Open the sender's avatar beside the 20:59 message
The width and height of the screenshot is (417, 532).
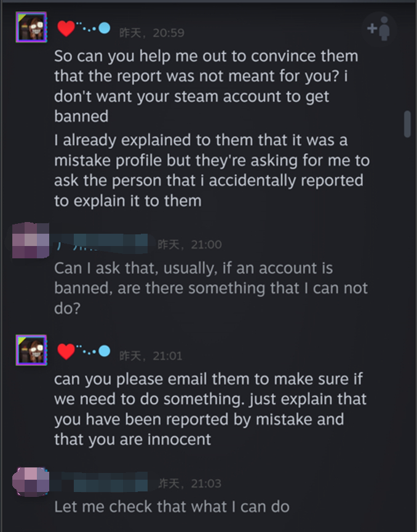[x=31, y=27]
